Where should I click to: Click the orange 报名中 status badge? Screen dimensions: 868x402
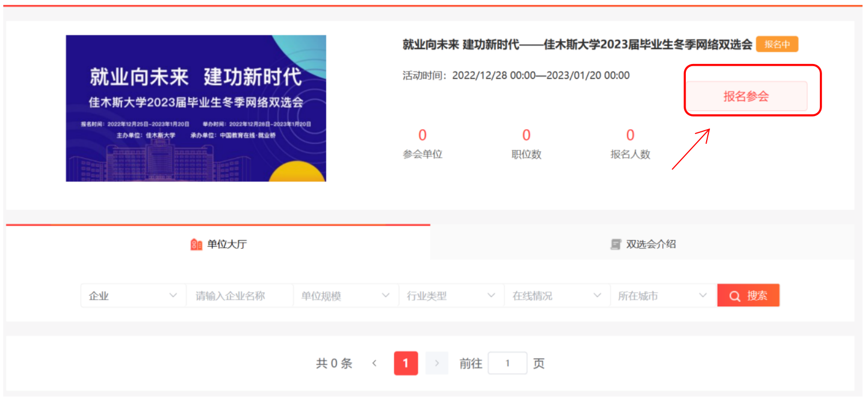click(x=777, y=44)
